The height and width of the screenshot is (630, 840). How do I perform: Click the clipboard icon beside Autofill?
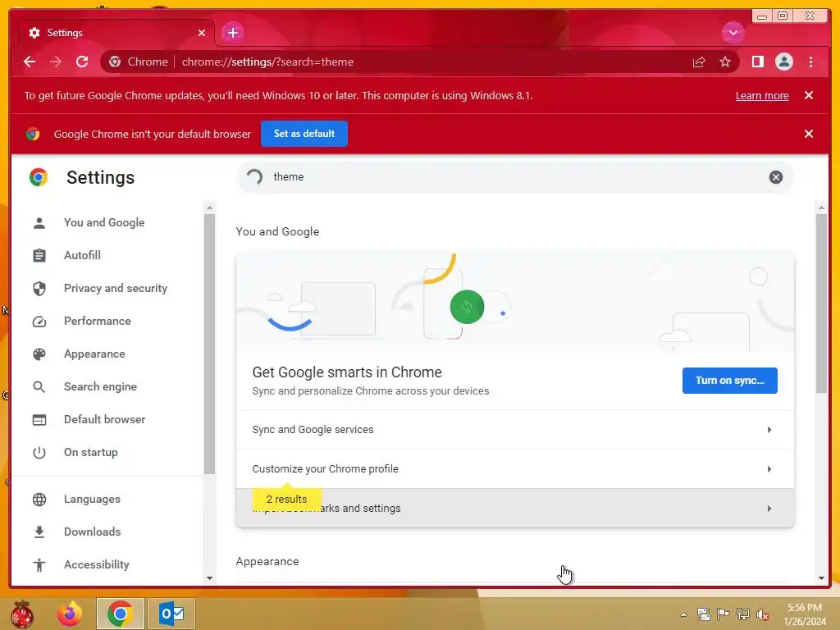click(39, 256)
